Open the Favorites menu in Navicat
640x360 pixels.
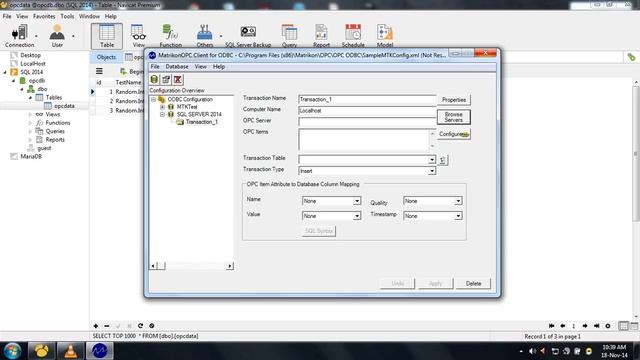[44, 16]
